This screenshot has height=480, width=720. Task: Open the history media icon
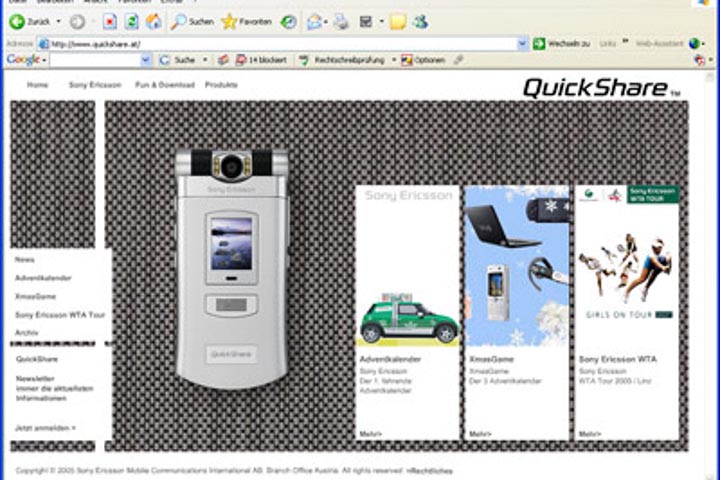(288, 22)
